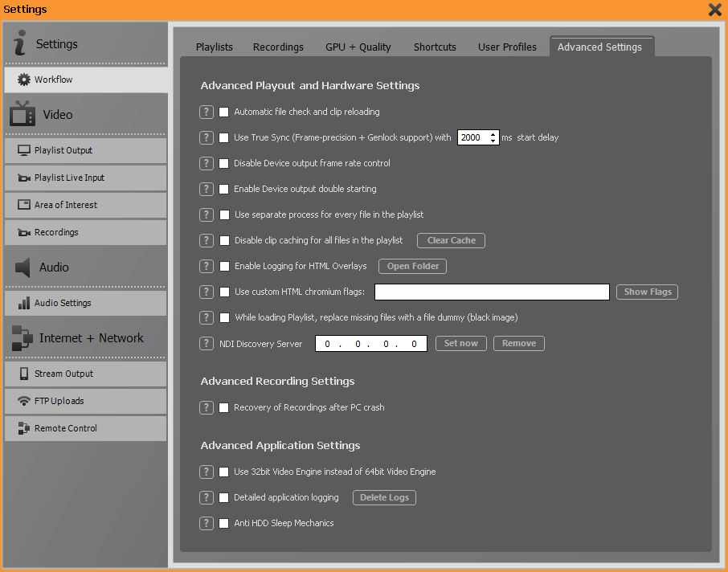Click the Stream Output phone icon
The image size is (728, 572).
(23, 374)
